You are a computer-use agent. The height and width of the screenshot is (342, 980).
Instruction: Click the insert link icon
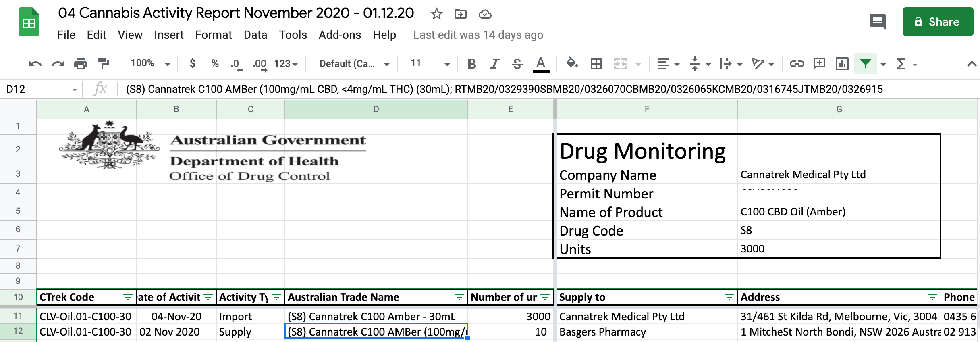pos(797,64)
